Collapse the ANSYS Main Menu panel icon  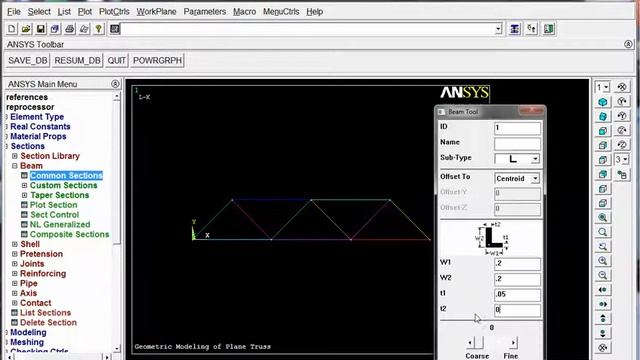115,84
